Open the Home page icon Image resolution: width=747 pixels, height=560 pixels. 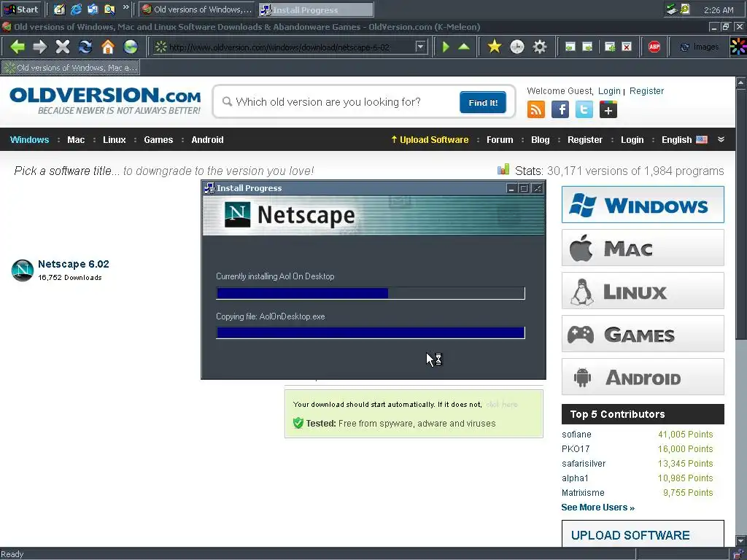click(x=108, y=47)
